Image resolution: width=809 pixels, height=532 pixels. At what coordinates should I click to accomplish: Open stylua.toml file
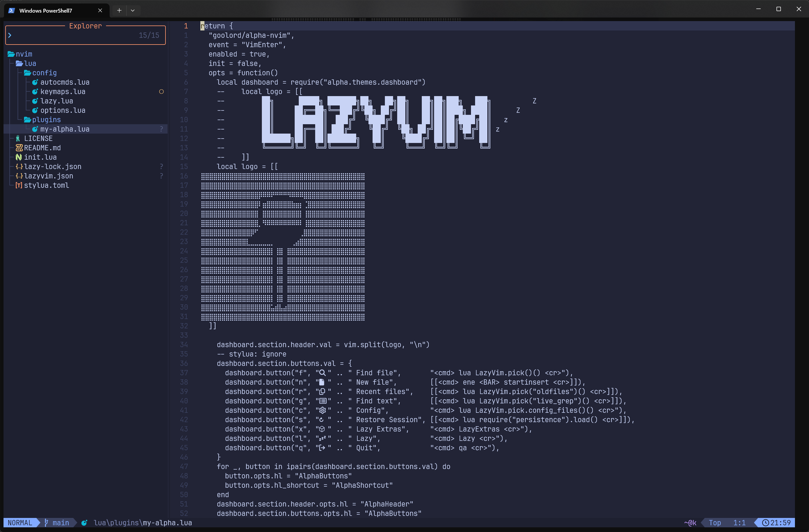[46, 186]
